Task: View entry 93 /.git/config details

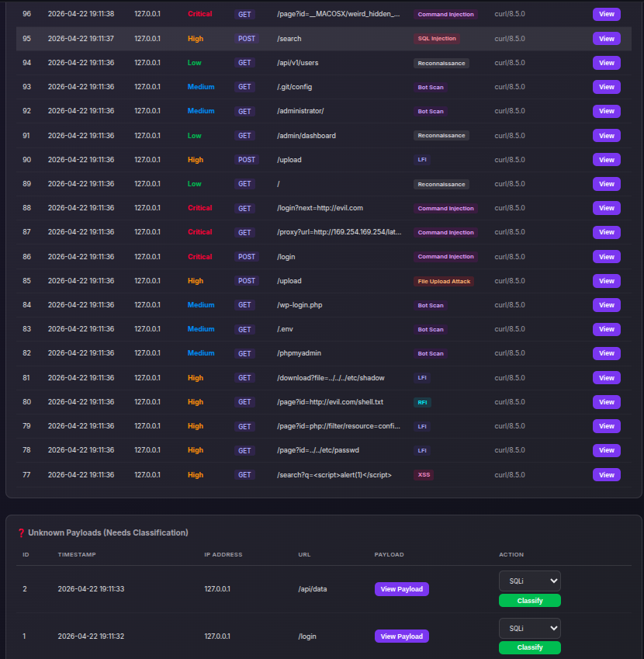Action: coord(606,87)
